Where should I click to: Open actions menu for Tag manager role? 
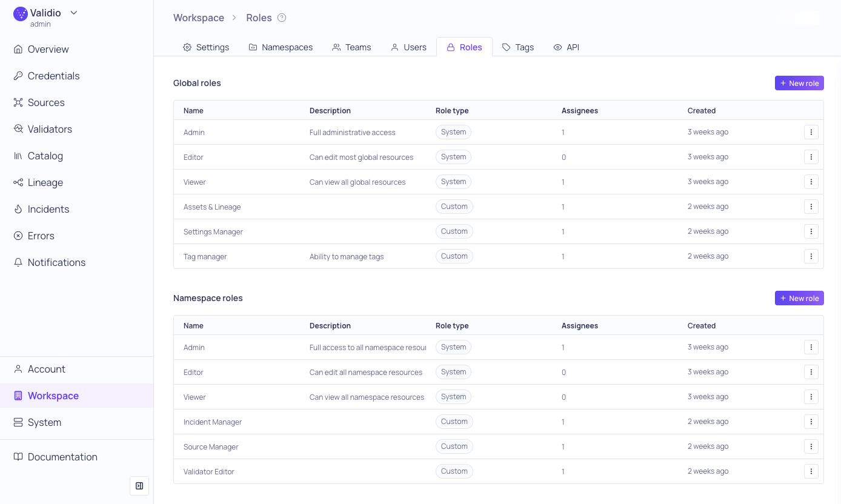[x=811, y=256]
